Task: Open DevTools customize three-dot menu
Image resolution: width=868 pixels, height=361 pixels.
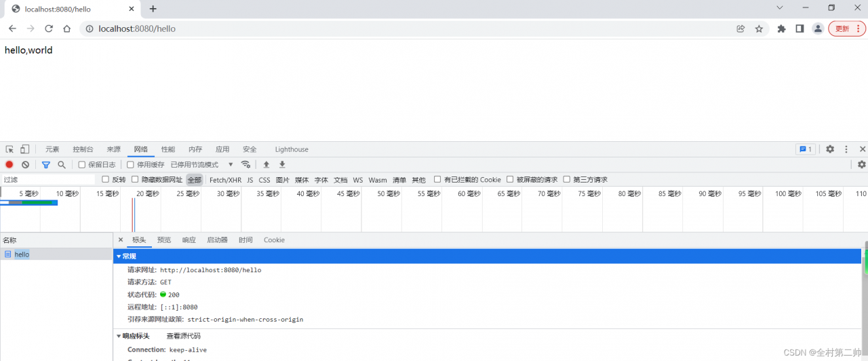Action: (846, 149)
